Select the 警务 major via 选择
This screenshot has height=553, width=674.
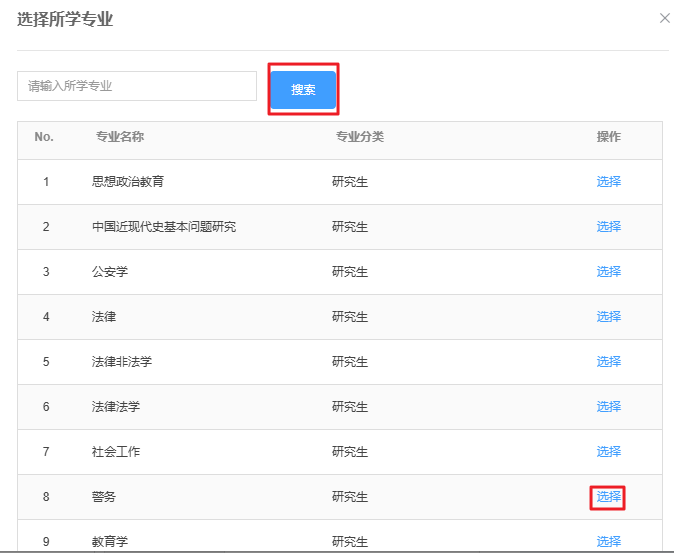[609, 497]
